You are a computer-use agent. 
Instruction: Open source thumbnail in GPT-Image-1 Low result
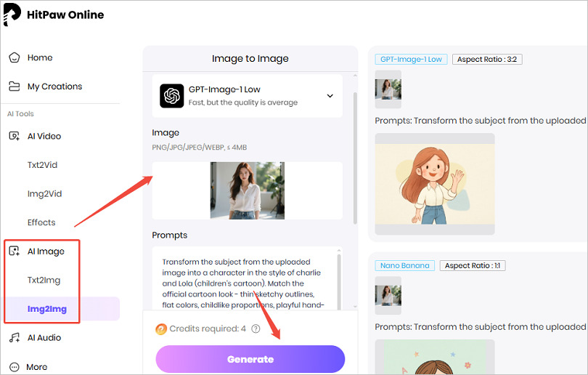coord(388,89)
